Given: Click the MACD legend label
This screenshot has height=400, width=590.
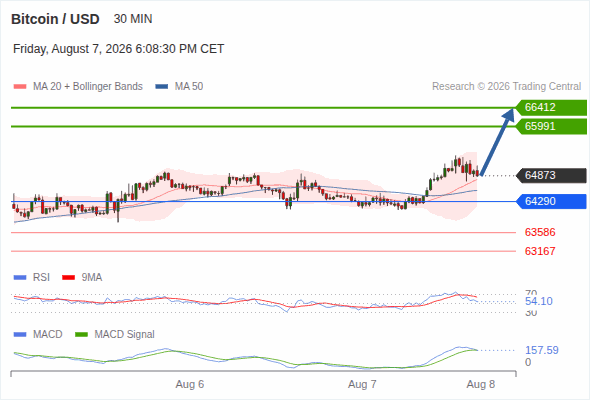Looking at the screenshot, I should coord(48,335).
